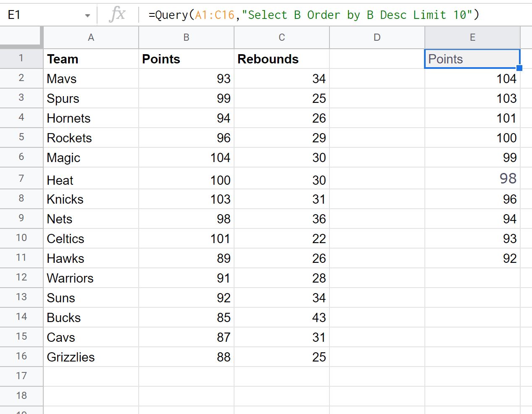Image resolution: width=532 pixels, height=414 pixels.
Task: Select row 17 header
Action: [21, 376]
